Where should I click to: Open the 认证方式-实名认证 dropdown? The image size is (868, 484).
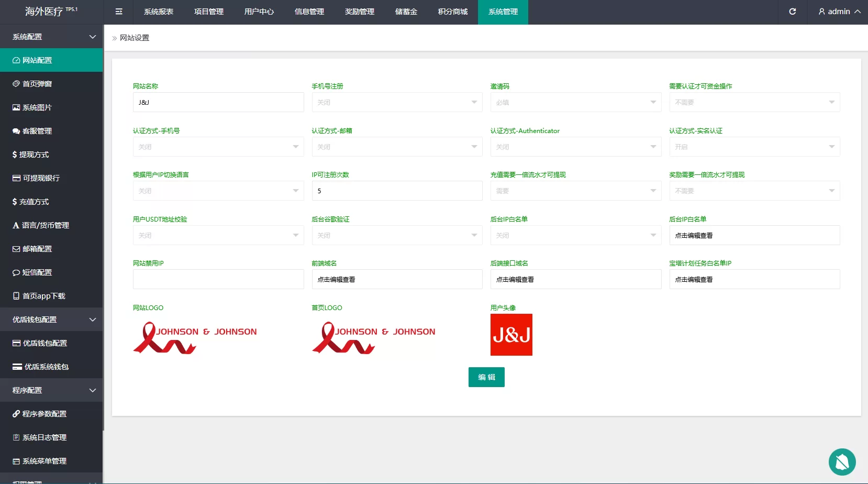coord(754,147)
